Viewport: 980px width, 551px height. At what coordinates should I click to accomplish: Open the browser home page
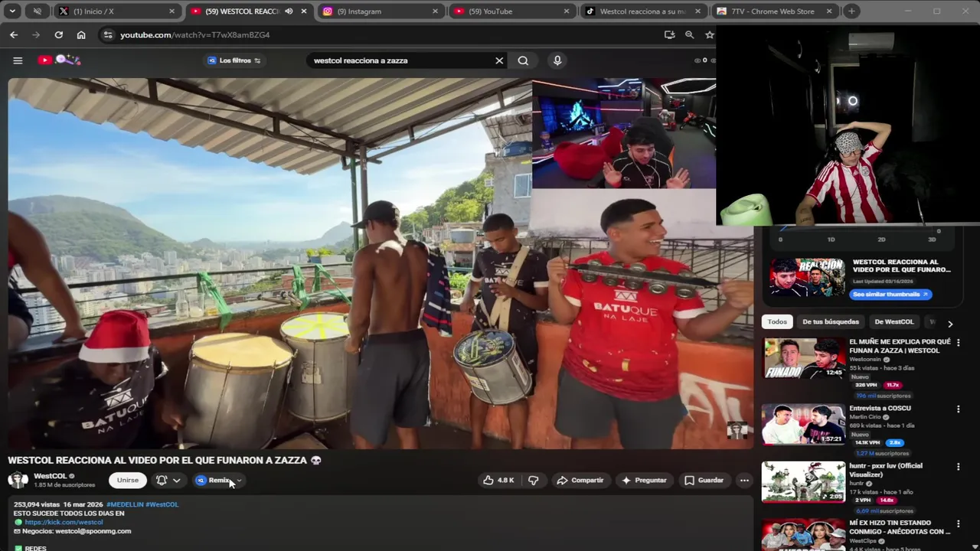click(81, 34)
